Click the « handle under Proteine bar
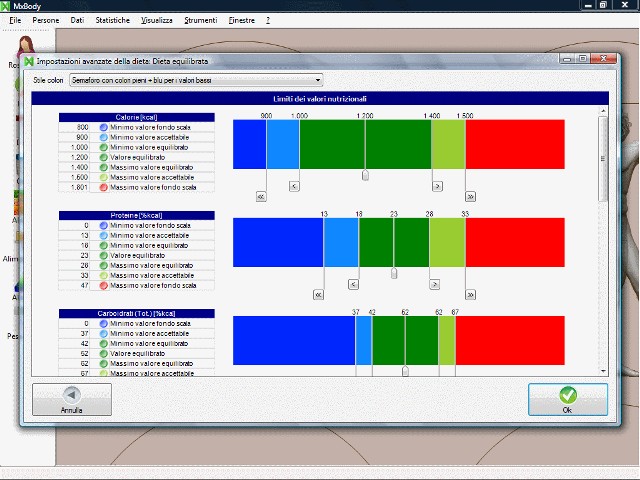This screenshot has height=480, width=640. click(x=318, y=295)
